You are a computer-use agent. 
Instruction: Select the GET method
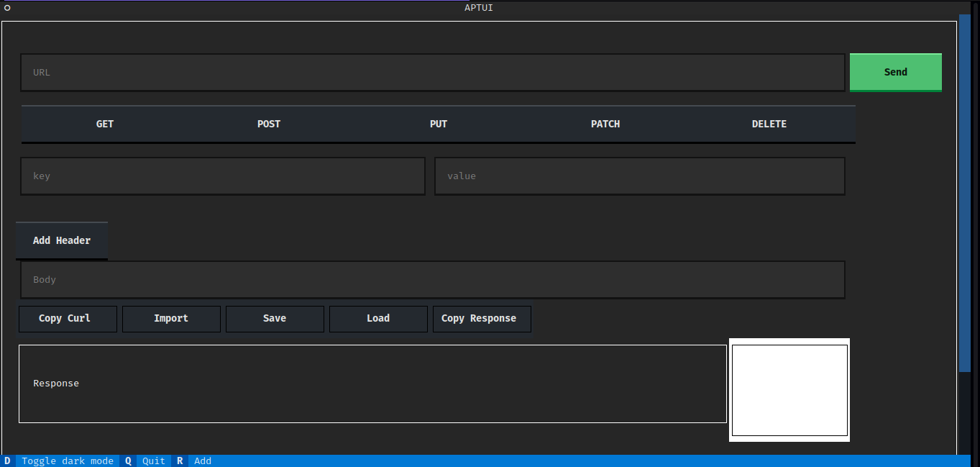105,124
